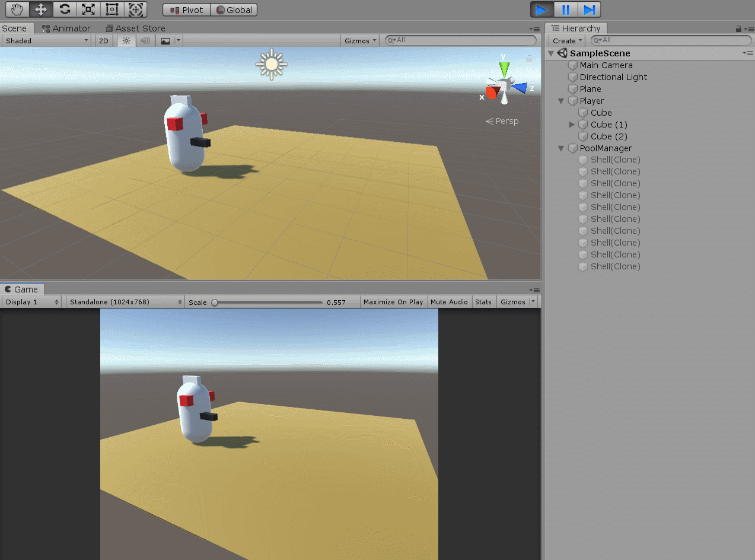
Task: Select the Scale tool
Action: click(x=88, y=9)
